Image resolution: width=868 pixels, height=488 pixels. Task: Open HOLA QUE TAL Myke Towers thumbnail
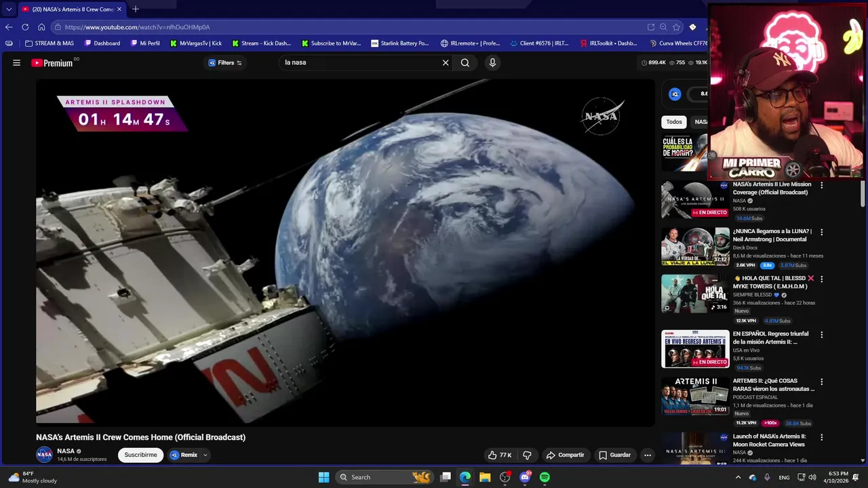coord(695,293)
